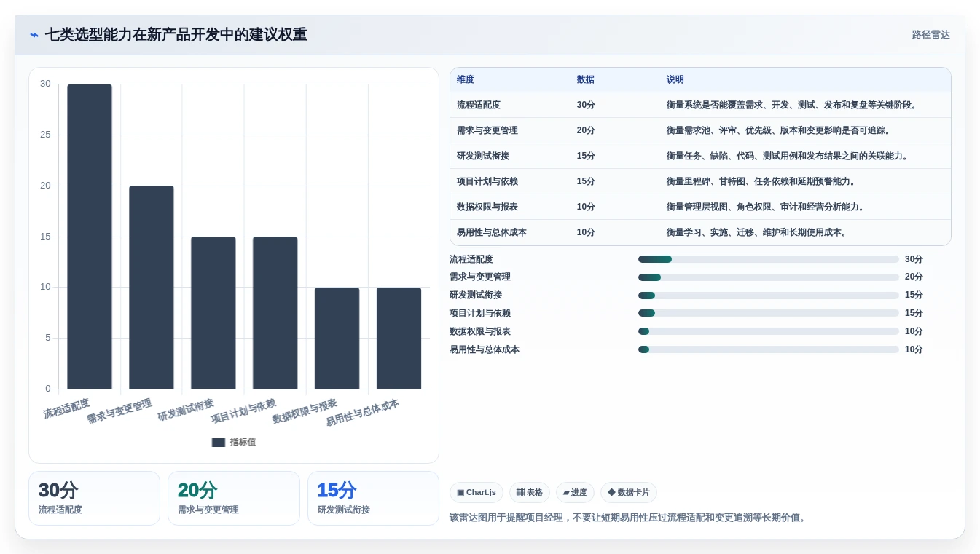
Task: Select the 项目计划与依赖 table row cell
Action: [487, 181]
